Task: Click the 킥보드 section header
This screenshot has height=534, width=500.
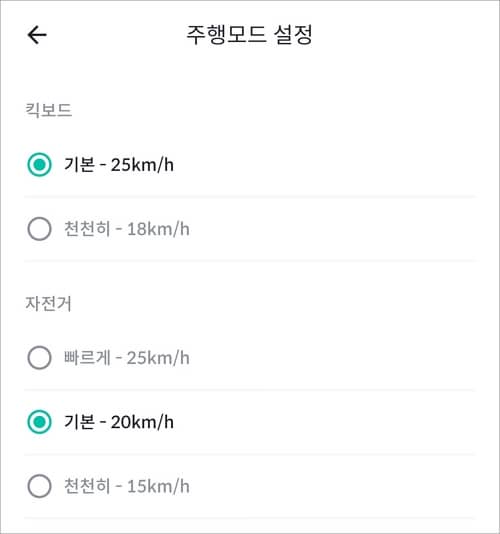Action: tap(48, 110)
